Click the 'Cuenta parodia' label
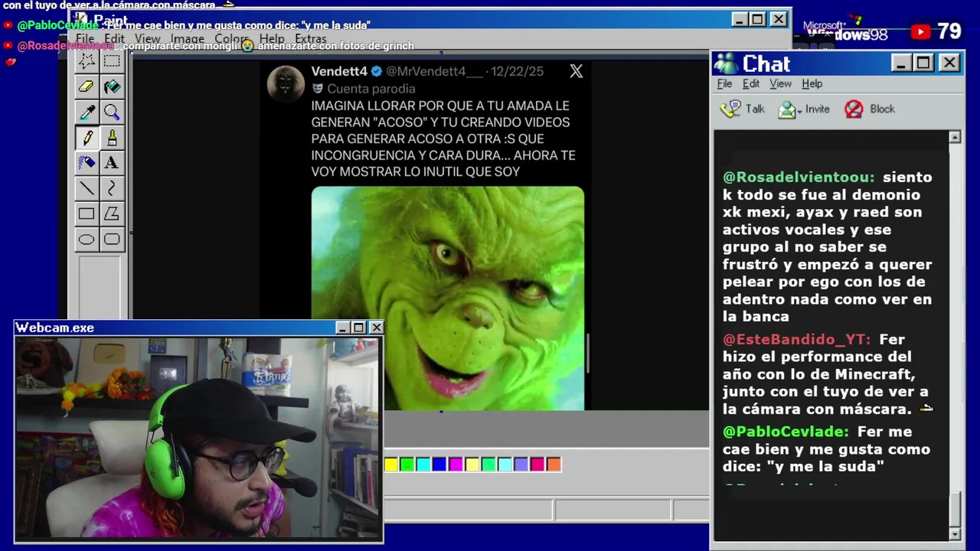Screen dimensions: 980x551 click(371, 89)
